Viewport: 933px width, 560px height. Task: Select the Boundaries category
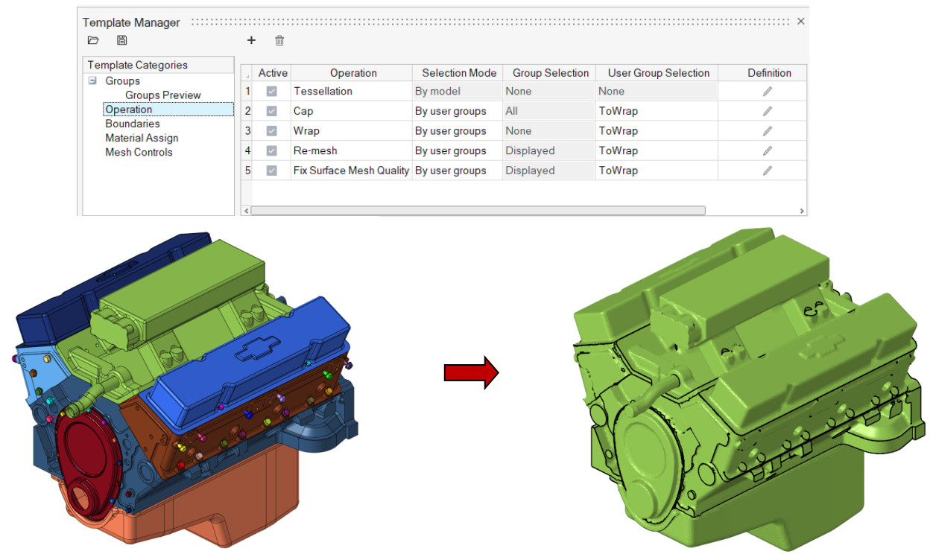(x=133, y=124)
